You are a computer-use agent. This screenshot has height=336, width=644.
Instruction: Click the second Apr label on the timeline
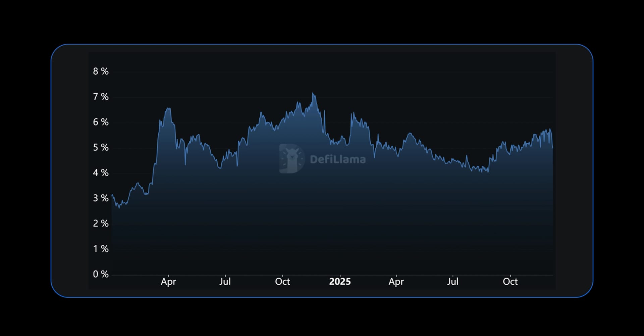pyautogui.click(x=396, y=282)
